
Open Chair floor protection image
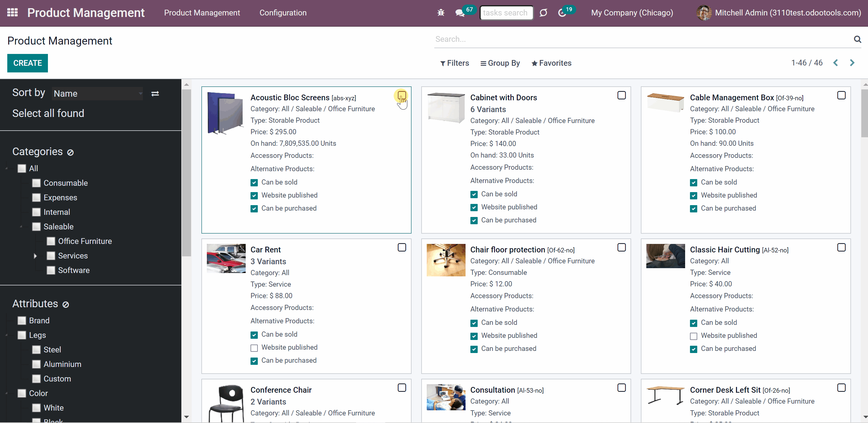tap(446, 260)
